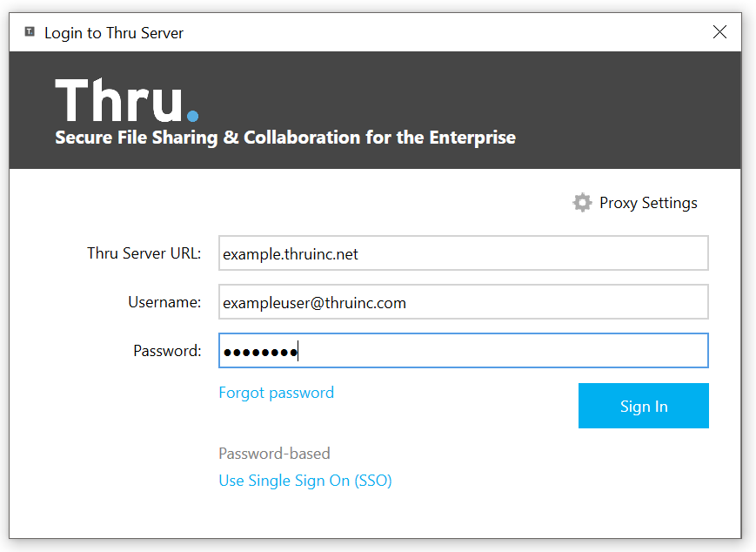Click the Password label
The height and width of the screenshot is (552, 756).
point(167,351)
